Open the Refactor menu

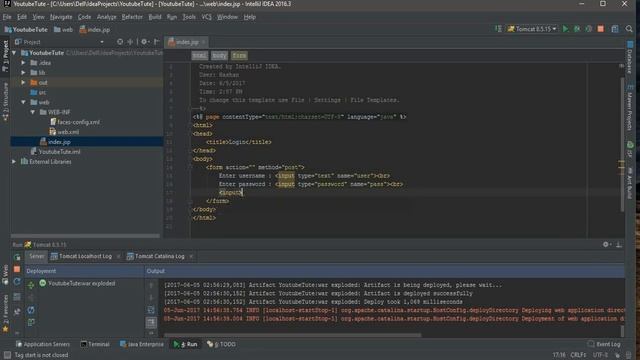(x=132, y=17)
